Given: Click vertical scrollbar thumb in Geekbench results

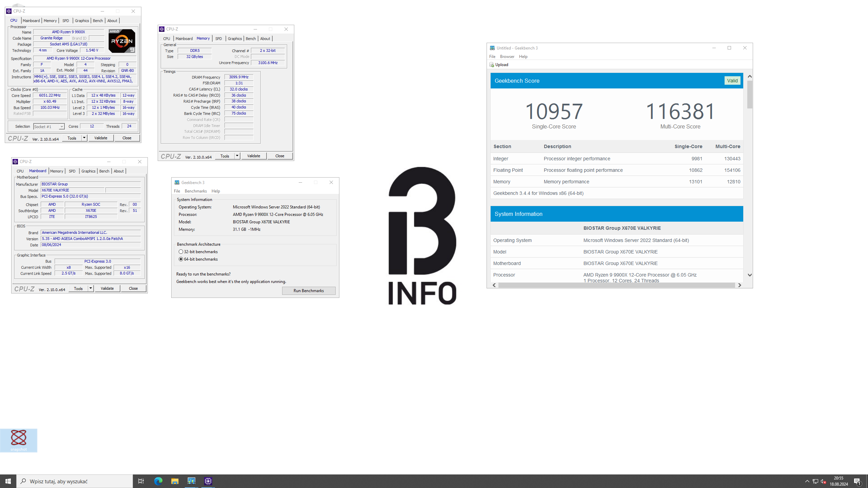Looking at the screenshot, I should coord(750,95).
